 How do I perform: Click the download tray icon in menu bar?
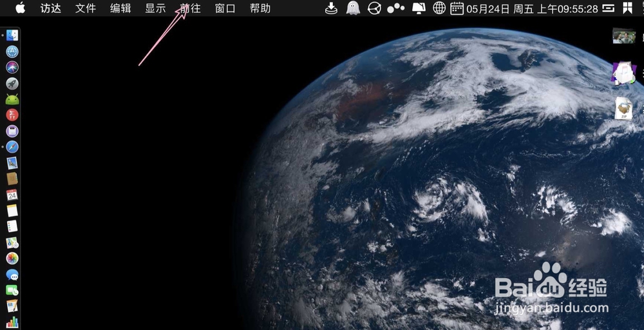tap(331, 8)
